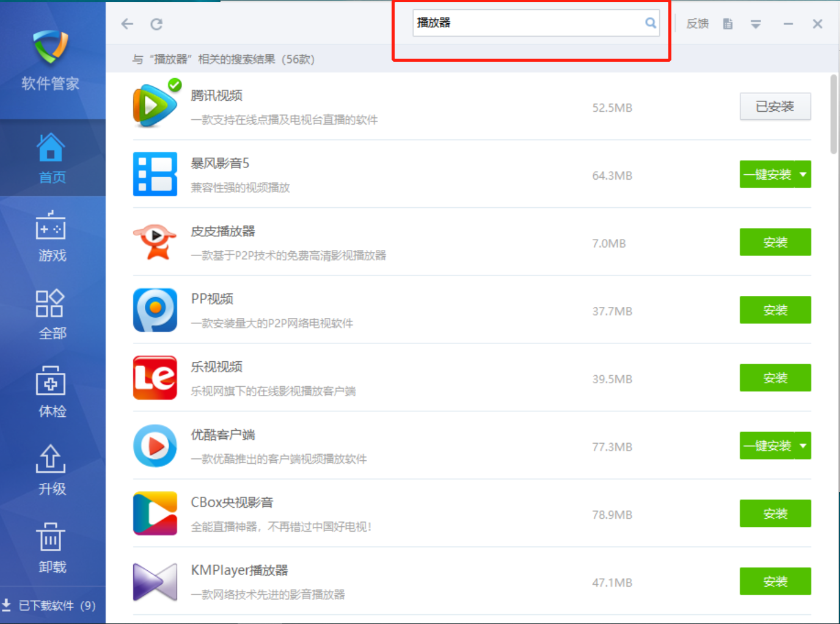The width and height of the screenshot is (840, 624).
Task: Click the 优酷客户端 app icon
Action: pyautogui.click(x=155, y=446)
